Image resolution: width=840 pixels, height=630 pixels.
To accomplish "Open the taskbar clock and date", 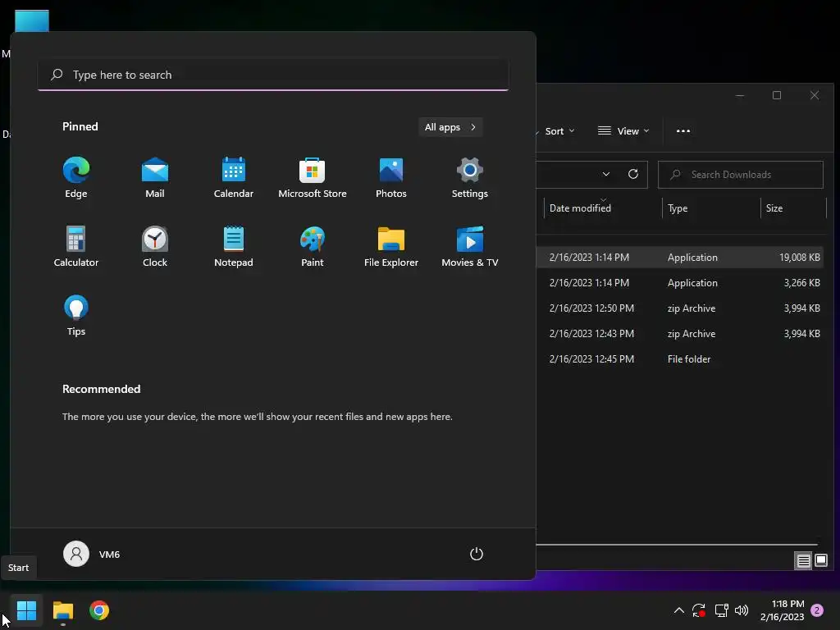I will pos(782,610).
